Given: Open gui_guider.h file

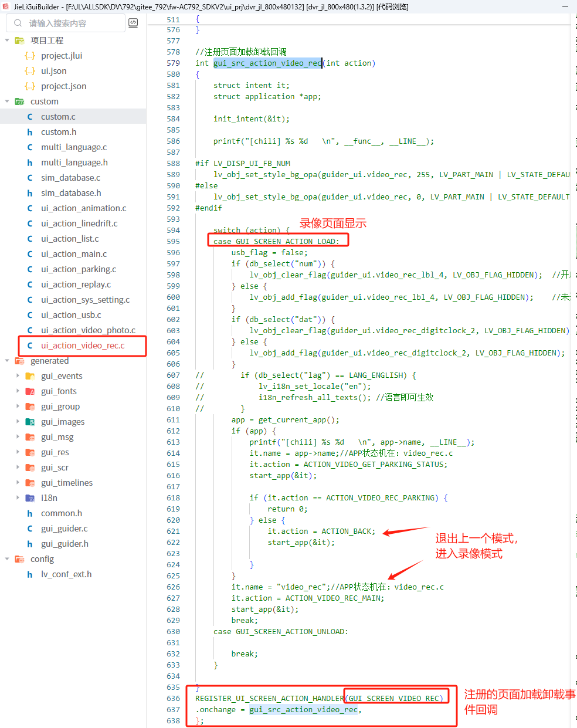Looking at the screenshot, I should pos(65,544).
